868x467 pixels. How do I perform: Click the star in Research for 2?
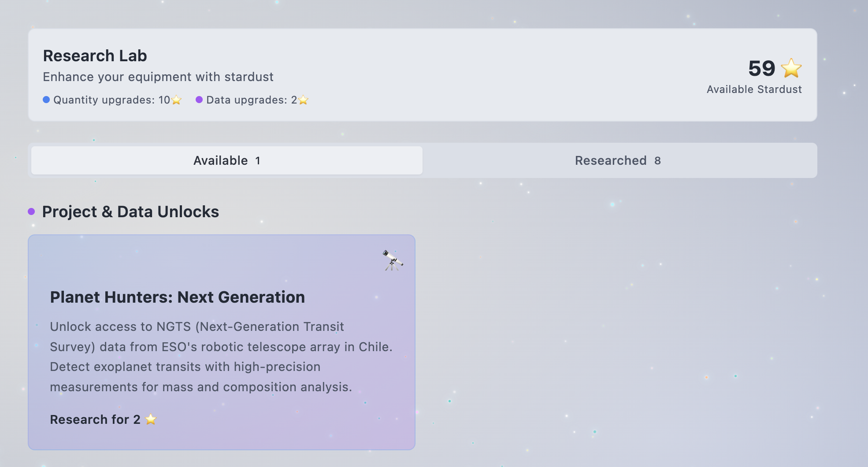pyautogui.click(x=151, y=419)
